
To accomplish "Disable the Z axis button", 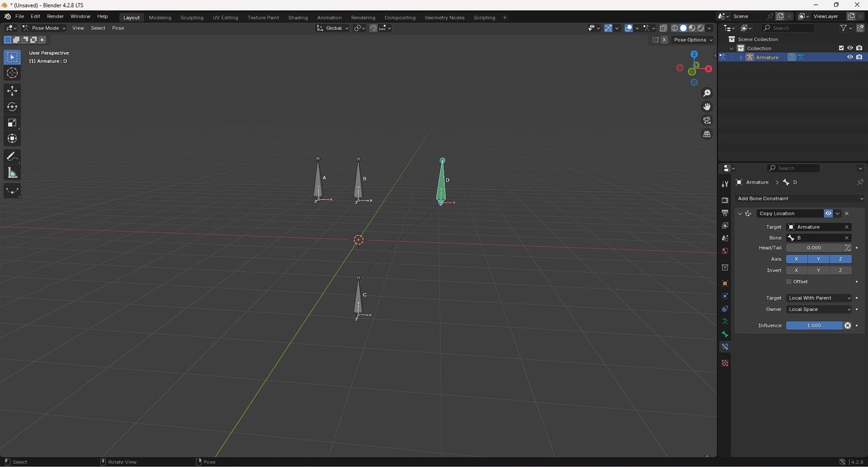I will (x=840, y=259).
